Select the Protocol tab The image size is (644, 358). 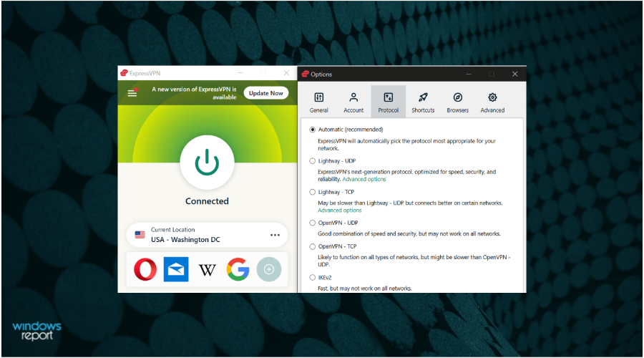point(388,102)
